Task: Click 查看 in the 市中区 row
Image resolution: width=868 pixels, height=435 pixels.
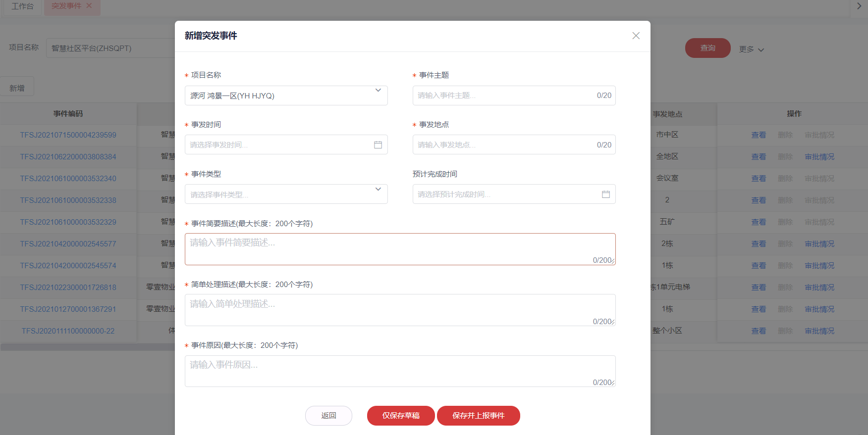Action: tap(759, 135)
